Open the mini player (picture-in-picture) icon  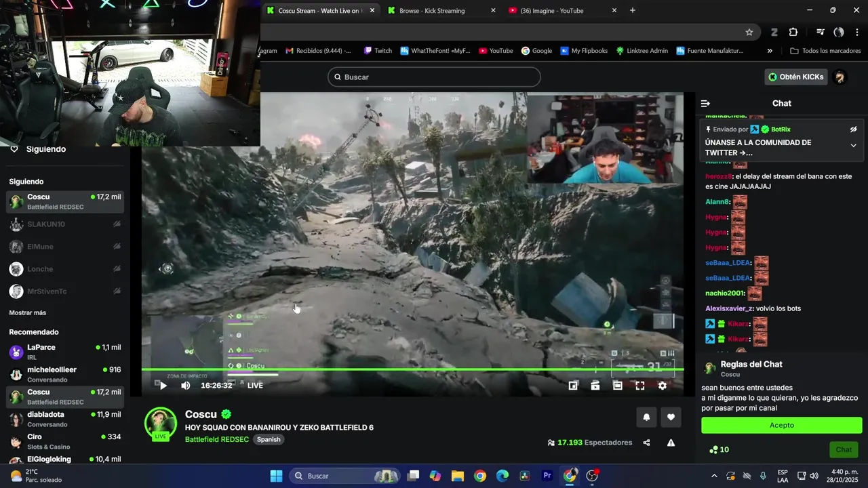pyautogui.click(x=573, y=386)
